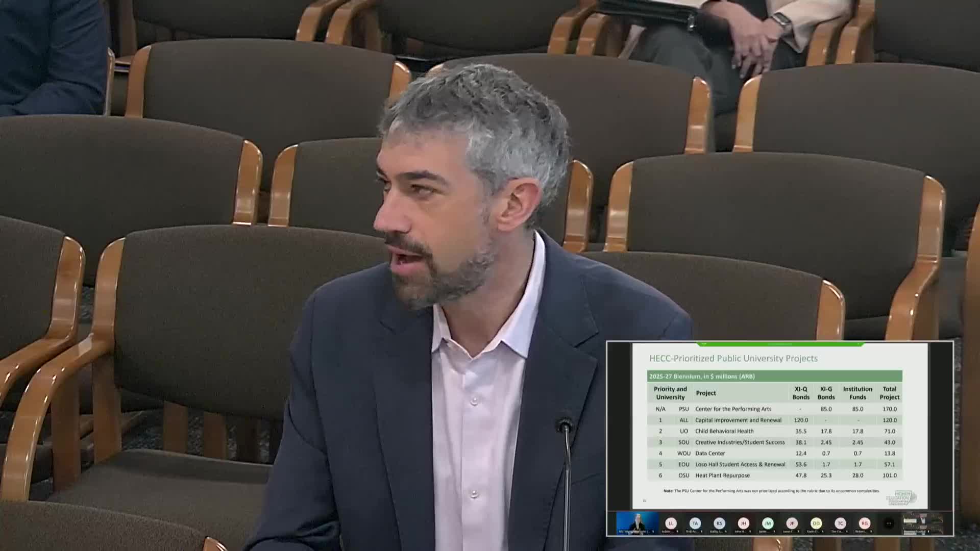Select the Capital Improvement and Renewal row
The width and height of the screenshot is (980, 551).
738,420
